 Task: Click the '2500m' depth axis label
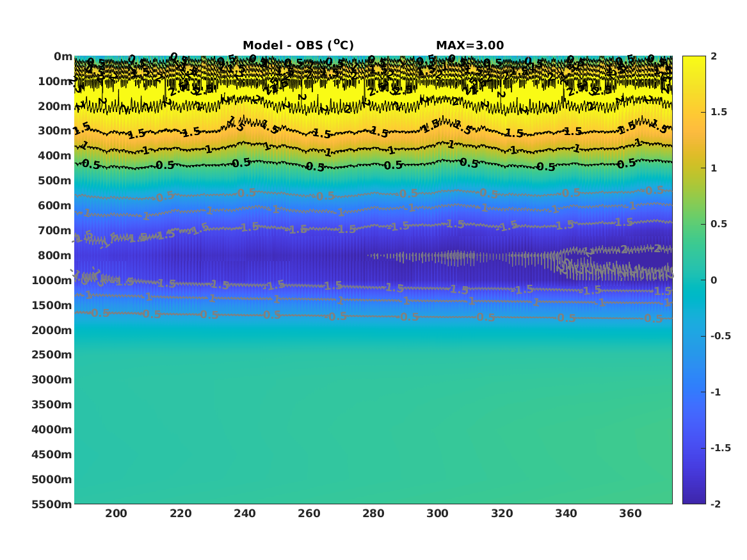[52, 355]
